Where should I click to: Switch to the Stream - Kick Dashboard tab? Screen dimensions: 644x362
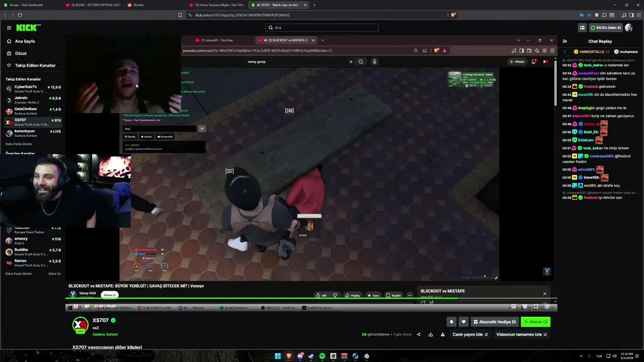30,5
